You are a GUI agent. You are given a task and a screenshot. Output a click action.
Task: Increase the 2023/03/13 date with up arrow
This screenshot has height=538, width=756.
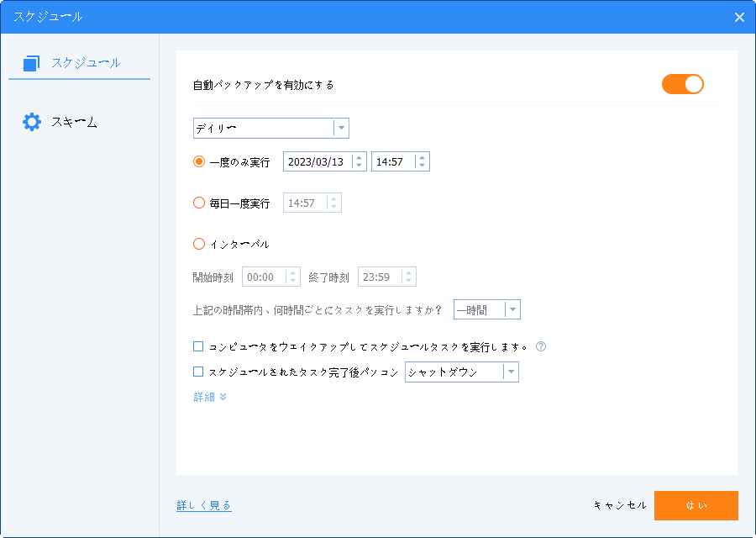[x=360, y=157]
